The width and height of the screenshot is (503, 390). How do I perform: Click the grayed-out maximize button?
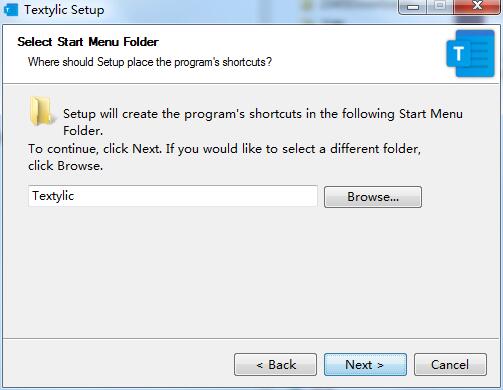440,7
